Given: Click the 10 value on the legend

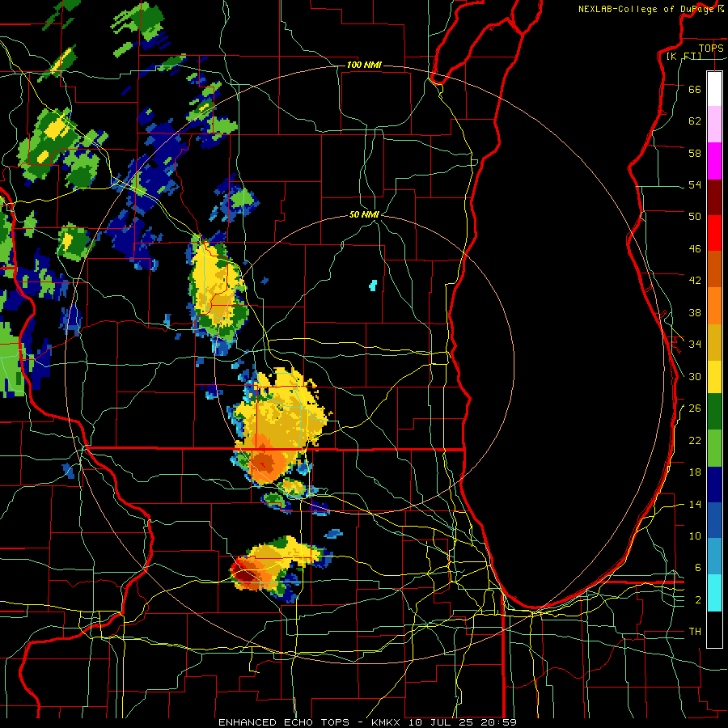Looking at the screenshot, I should click(695, 535).
